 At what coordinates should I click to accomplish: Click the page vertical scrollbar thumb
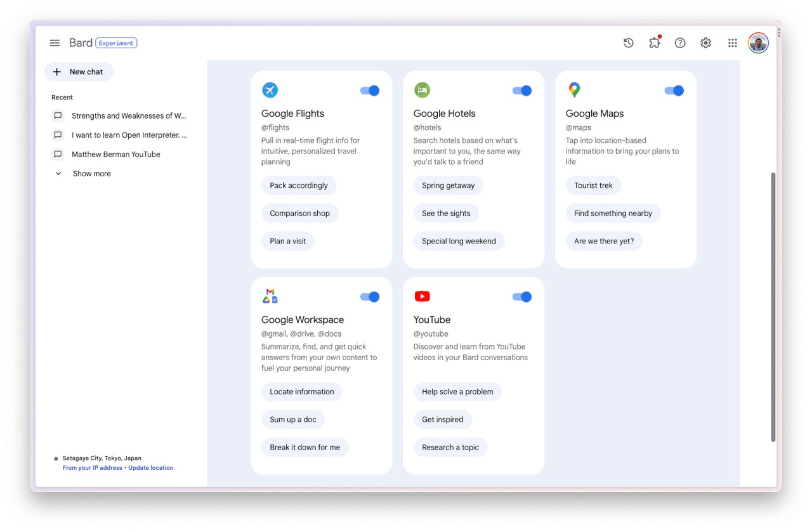click(773, 307)
